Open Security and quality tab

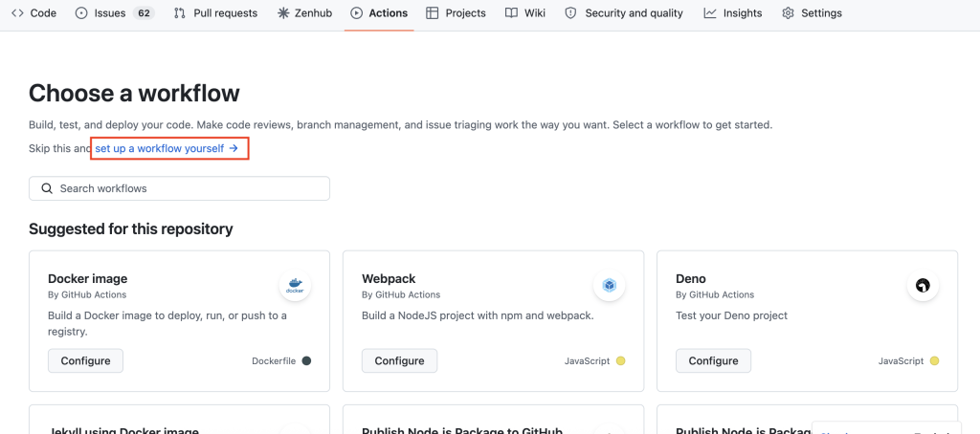624,13
